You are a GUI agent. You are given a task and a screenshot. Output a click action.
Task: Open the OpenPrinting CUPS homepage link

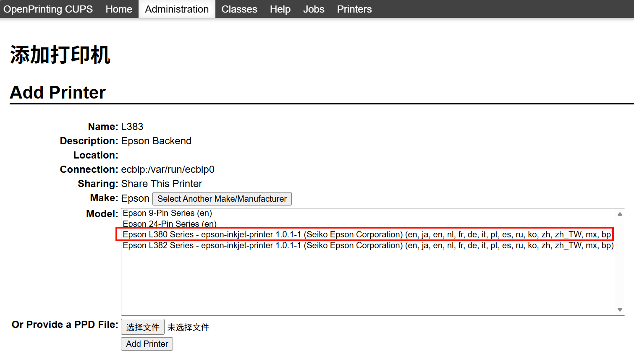[48, 9]
